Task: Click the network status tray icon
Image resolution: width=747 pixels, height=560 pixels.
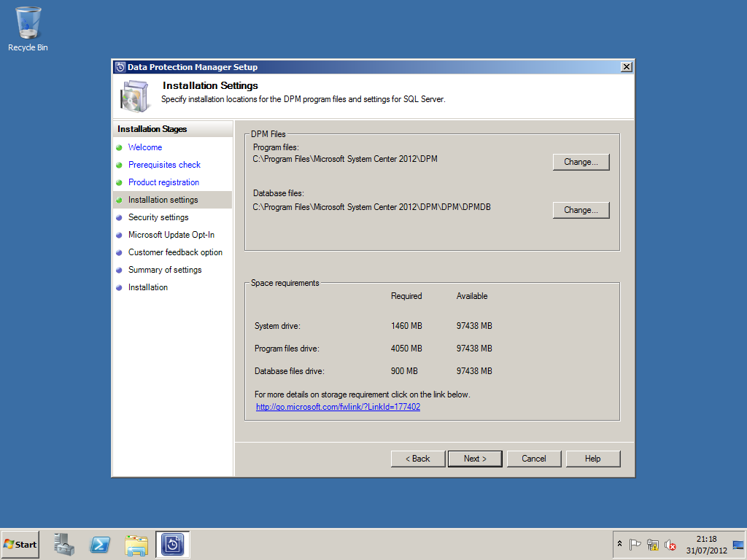Action: click(x=653, y=544)
